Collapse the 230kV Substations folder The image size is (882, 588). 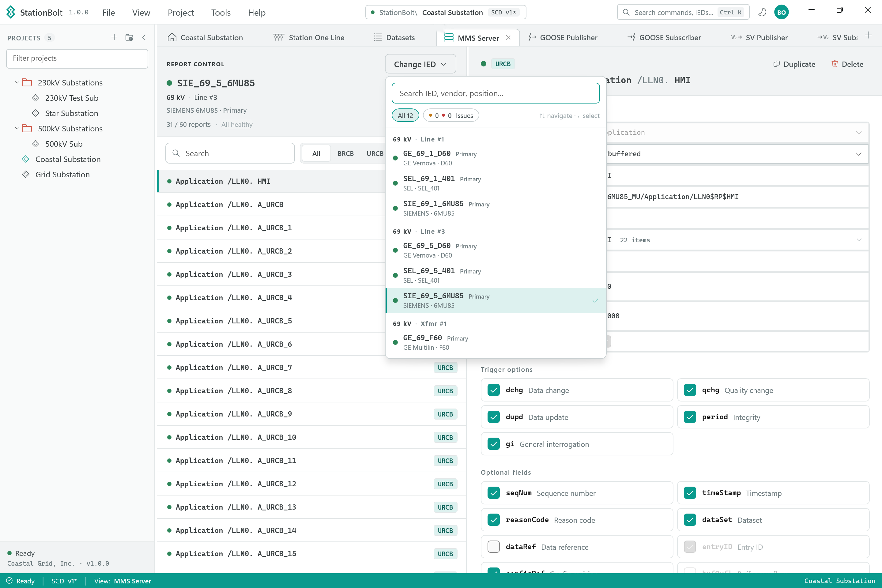click(x=17, y=82)
